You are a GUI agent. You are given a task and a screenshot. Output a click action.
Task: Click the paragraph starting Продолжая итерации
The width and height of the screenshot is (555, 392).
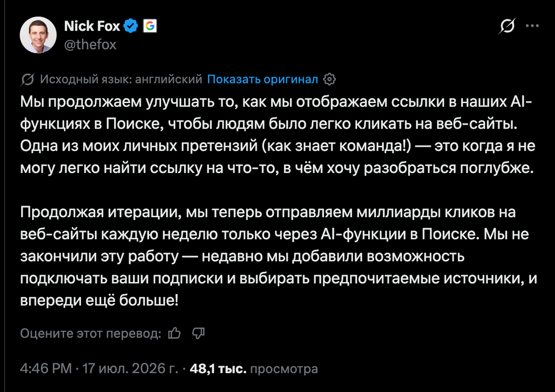pos(277,257)
